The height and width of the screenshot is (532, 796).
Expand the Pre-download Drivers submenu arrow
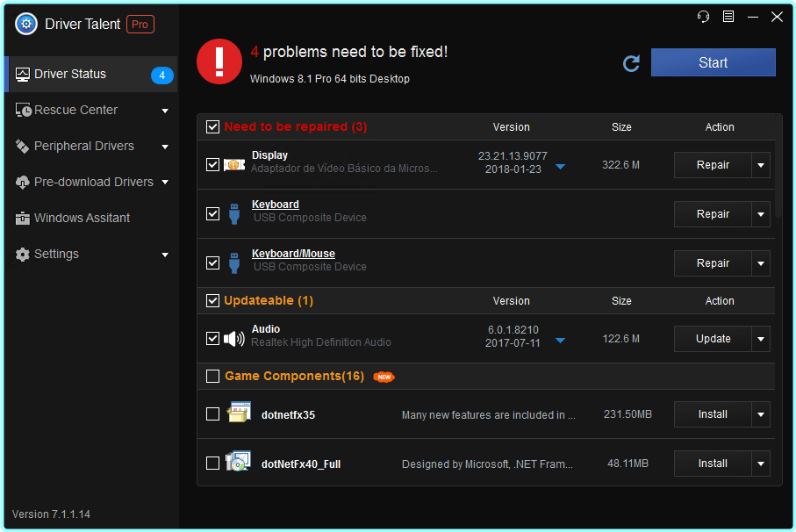[165, 182]
